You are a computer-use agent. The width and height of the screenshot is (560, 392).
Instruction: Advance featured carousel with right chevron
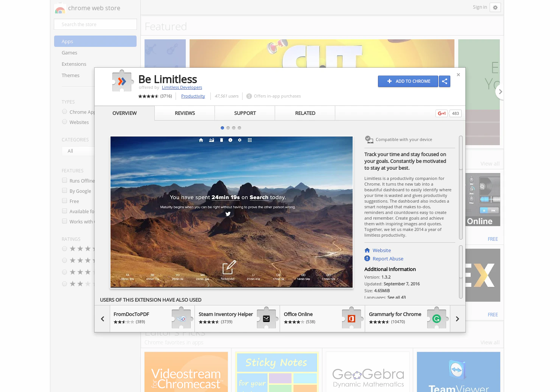point(500,91)
